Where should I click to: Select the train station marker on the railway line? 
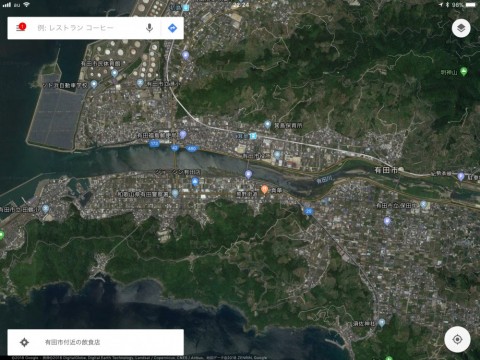[x=254, y=136]
